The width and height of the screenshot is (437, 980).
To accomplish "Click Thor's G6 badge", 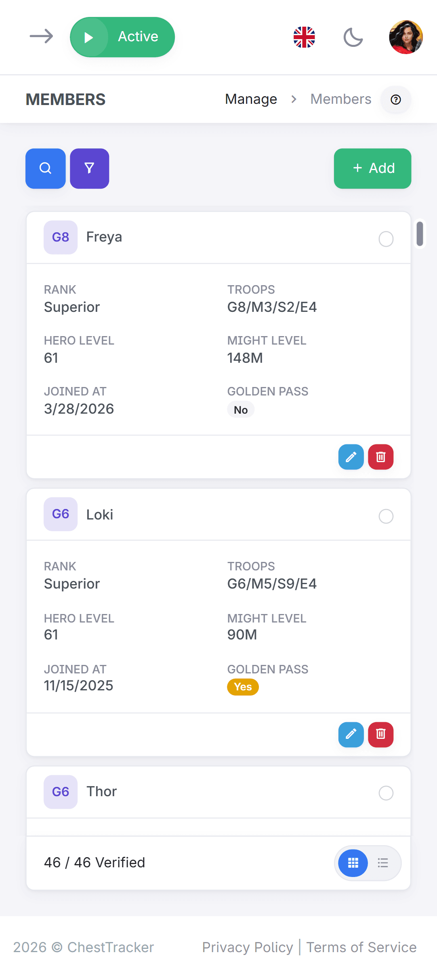I will click(x=61, y=792).
